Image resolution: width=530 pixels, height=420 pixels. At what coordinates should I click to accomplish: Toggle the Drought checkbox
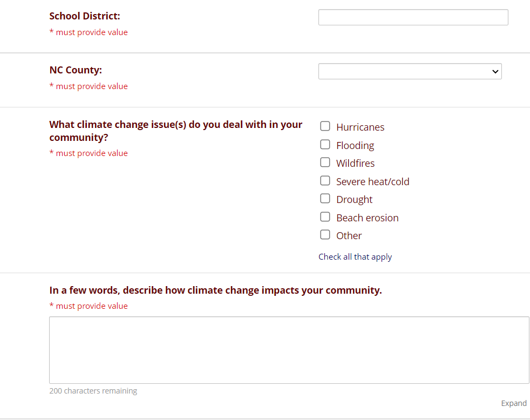tap(325, 199)
